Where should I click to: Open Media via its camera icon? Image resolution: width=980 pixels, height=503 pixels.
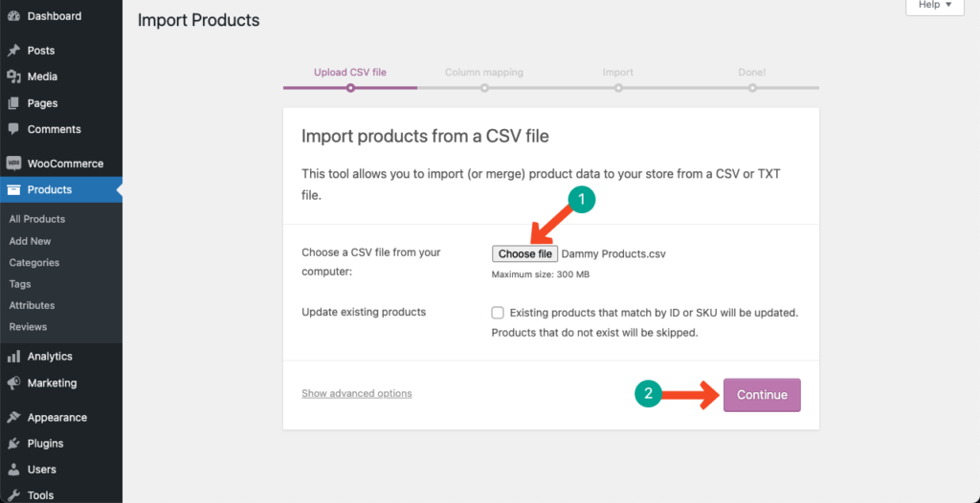coord(13,77)
